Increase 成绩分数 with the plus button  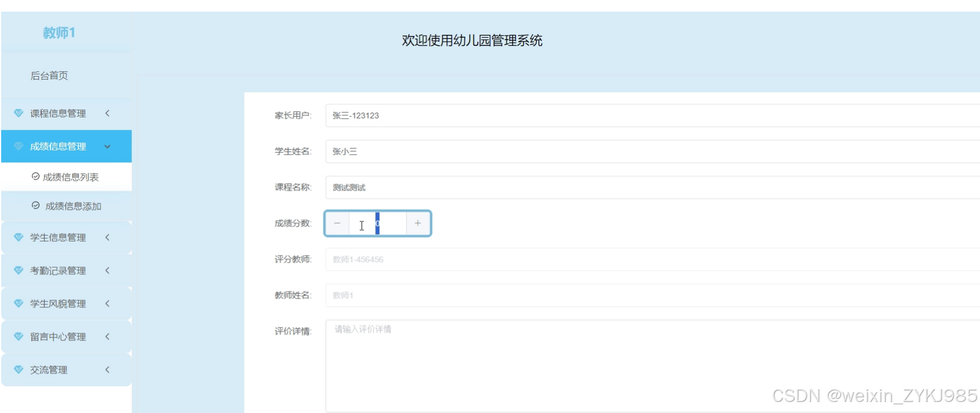tap(418, 224)
